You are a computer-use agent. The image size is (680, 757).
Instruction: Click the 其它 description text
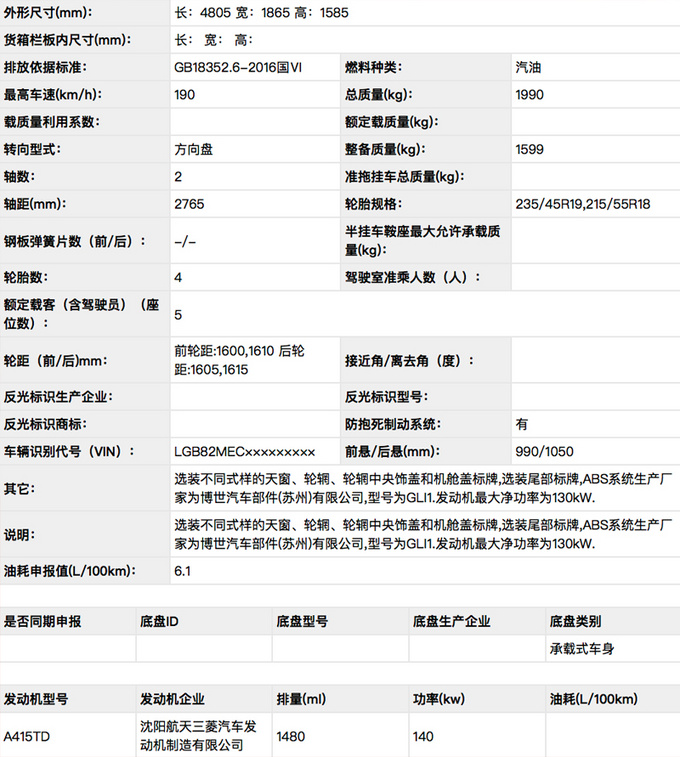coord(423,488)
